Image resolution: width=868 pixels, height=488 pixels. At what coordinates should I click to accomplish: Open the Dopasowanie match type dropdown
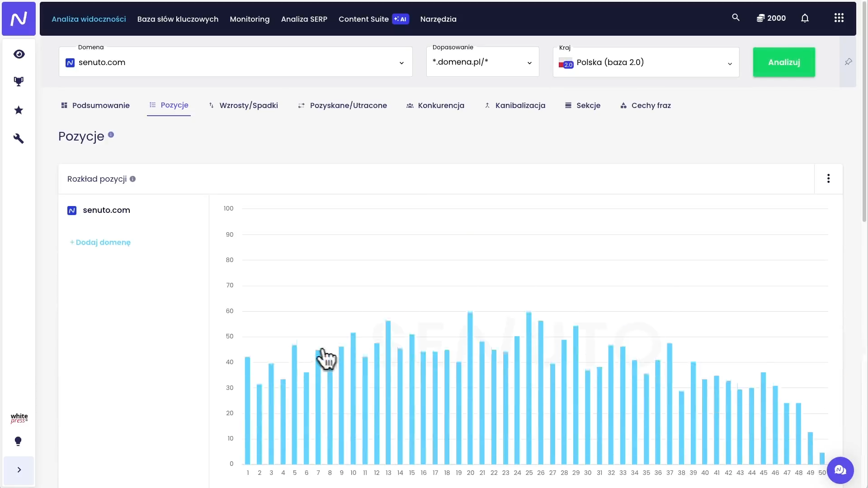coord(482,62)
